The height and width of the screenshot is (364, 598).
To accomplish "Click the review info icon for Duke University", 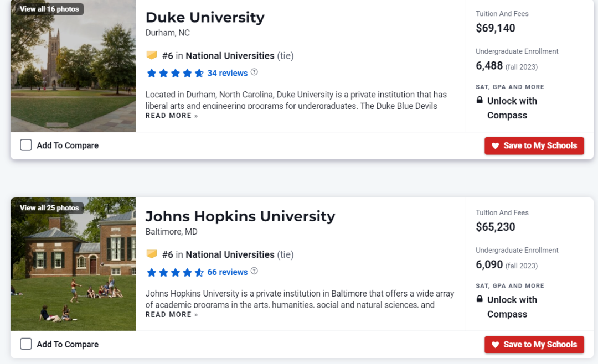I will [x=254, y=72].
